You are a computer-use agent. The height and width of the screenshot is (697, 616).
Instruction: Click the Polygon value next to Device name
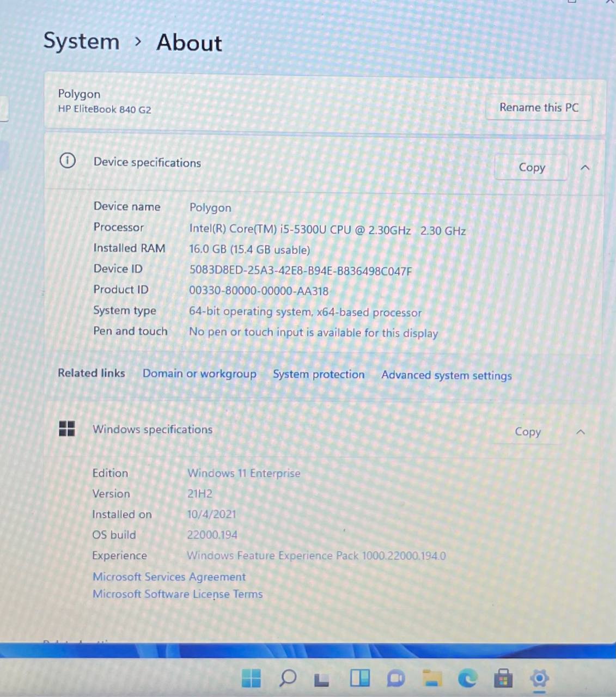point(210,207)
